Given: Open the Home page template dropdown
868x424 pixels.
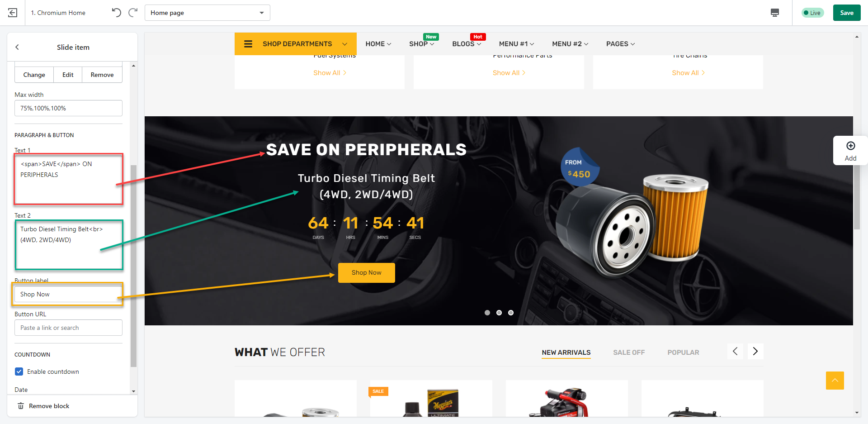Looking at the screenshot, I should click(208, 13).
